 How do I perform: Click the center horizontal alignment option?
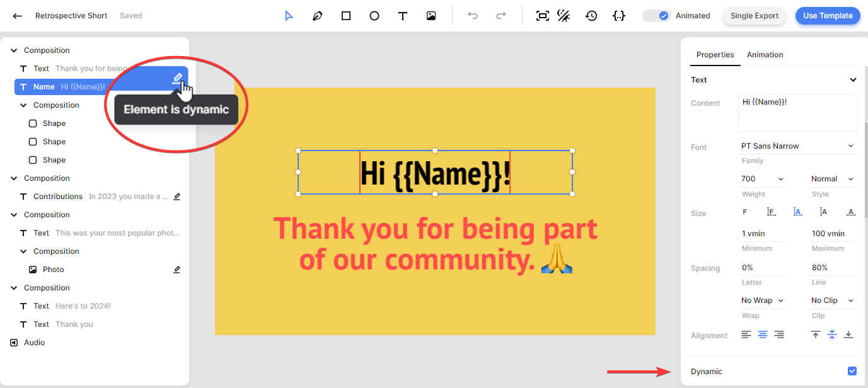[x=763, y=334]
